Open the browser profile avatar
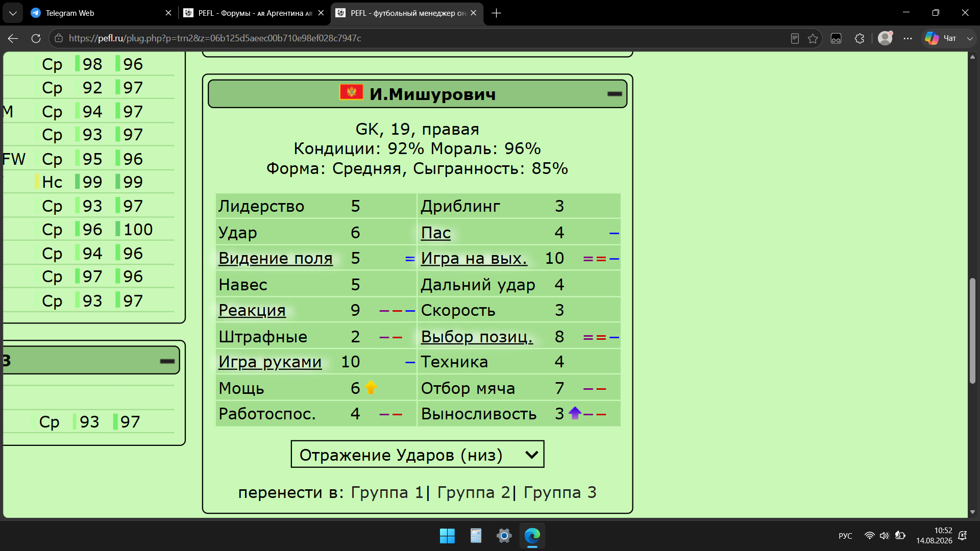 click(x=885, y=38)
